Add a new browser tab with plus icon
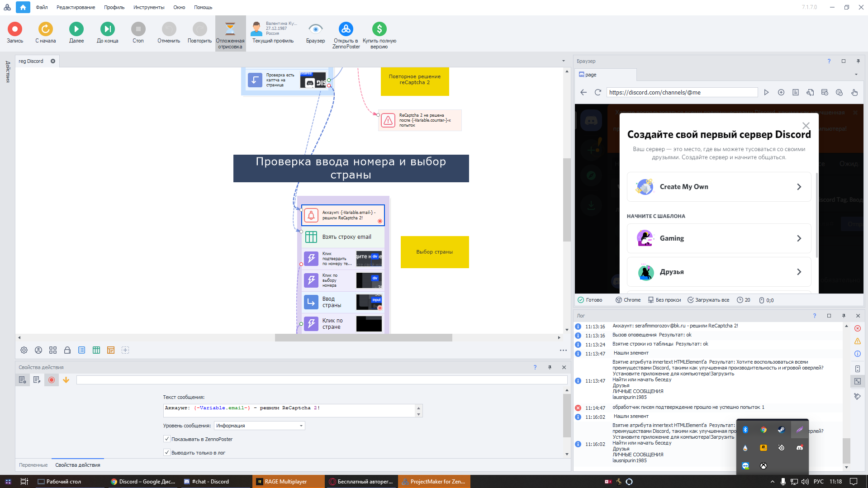This screenshot has width=868, height=488. (781, 92)
